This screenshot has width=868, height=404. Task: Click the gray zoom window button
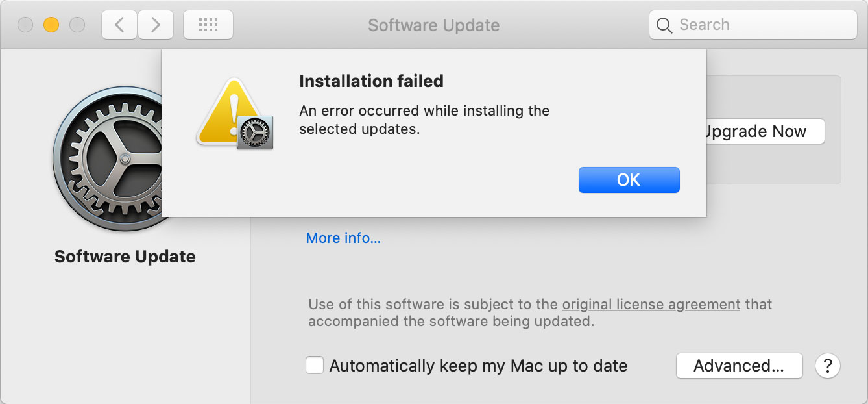[77, 25]
